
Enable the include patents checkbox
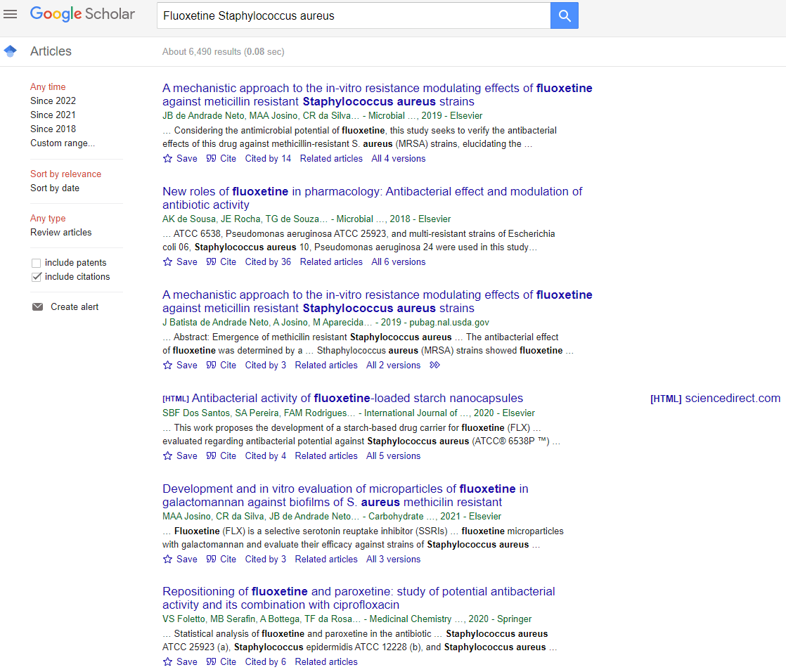tap(36, 262)
